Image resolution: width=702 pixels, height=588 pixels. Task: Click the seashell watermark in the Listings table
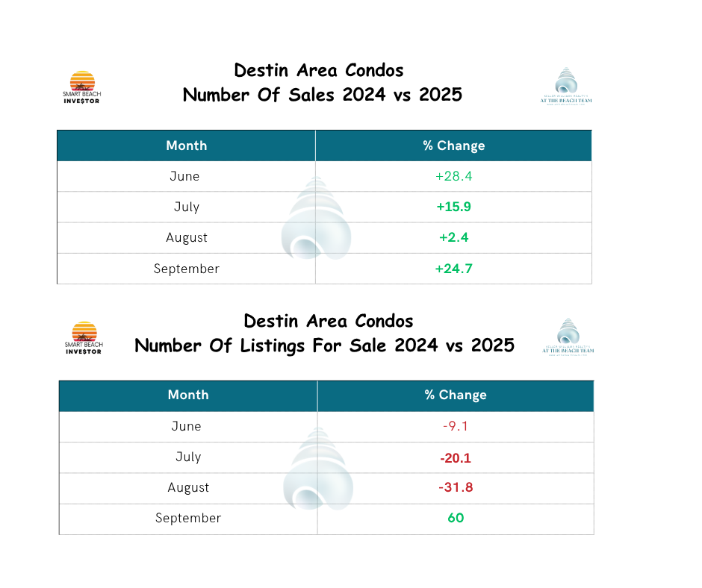(x=317, y=469)
